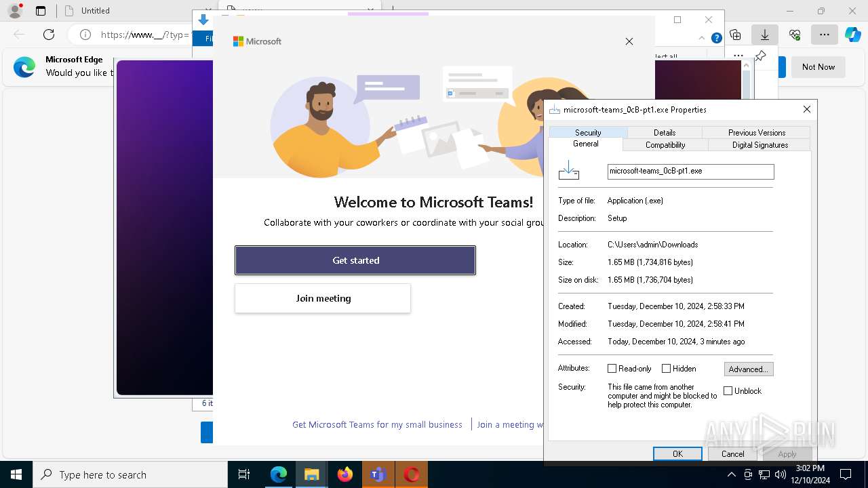
Task: Open Task View on taskbar
Action: pos(244,475)
